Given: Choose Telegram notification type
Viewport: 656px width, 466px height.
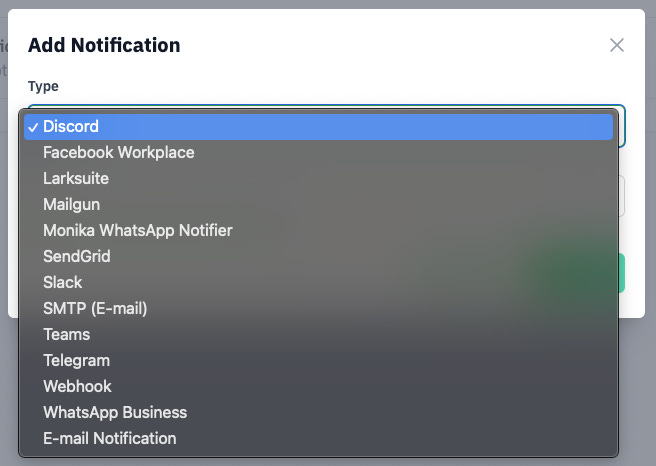Looking at the screenshot, I should pyautogui.click(x=318, y=361).
